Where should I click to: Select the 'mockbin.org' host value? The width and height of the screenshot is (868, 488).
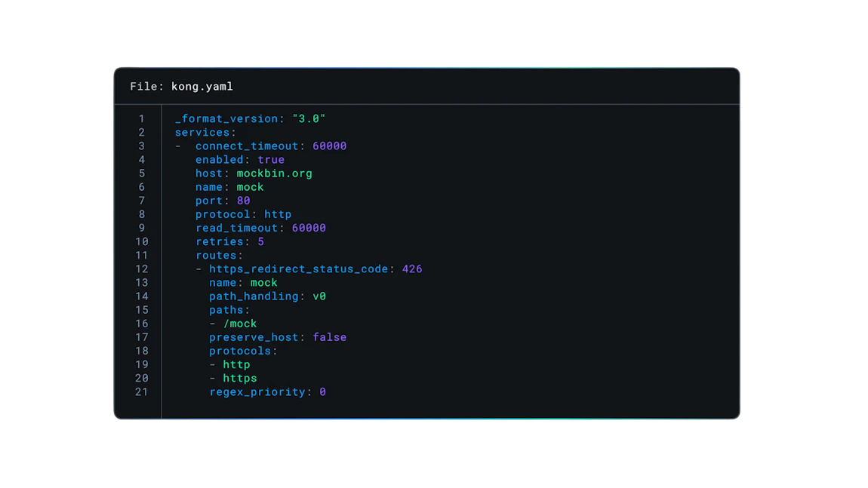(x=275, y=173)
